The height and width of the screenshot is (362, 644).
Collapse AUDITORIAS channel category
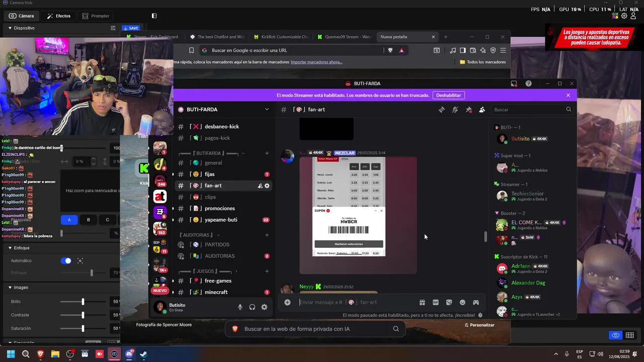(218, 235)
